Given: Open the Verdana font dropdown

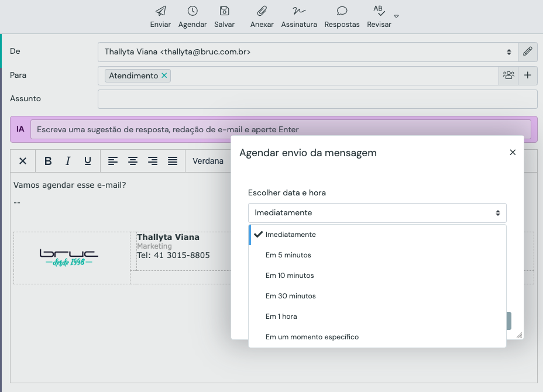Looking at the screenshot, I should (208, 161).
